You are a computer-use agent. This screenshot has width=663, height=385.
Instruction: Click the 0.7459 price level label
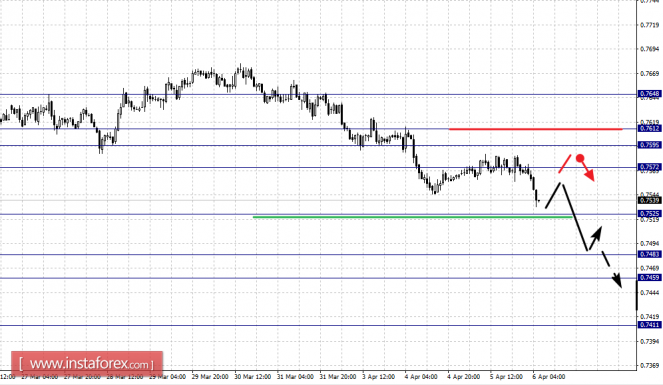coord(649,278)
